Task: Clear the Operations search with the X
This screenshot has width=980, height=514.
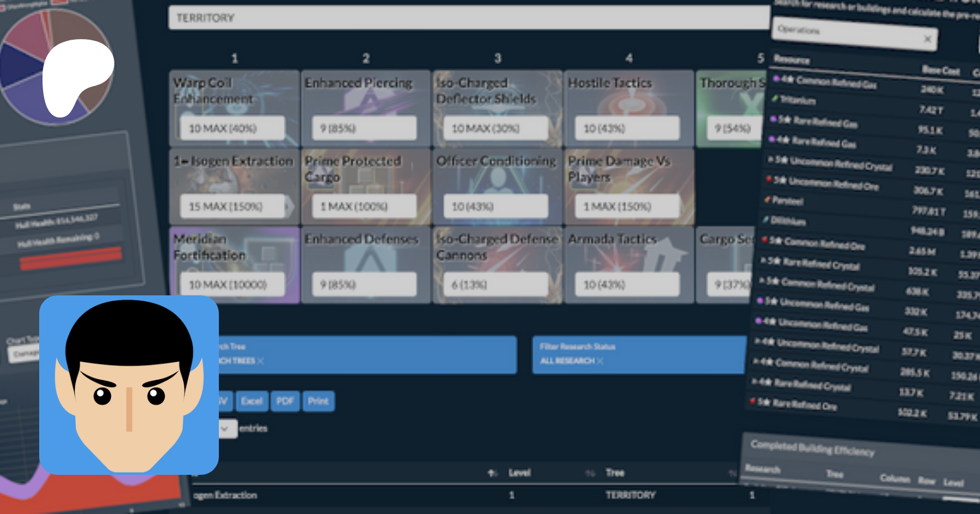Action: [x=927, y=39]
